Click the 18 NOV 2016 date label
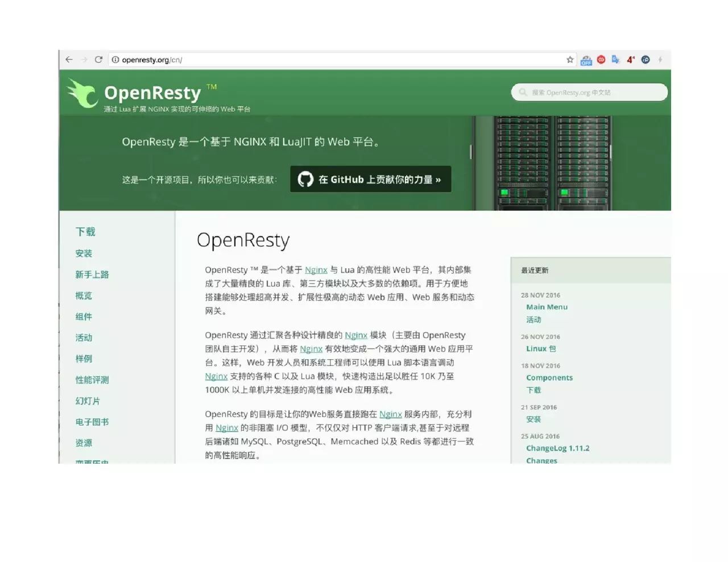This screenshot has height=562, width=728. pos(540,365)
